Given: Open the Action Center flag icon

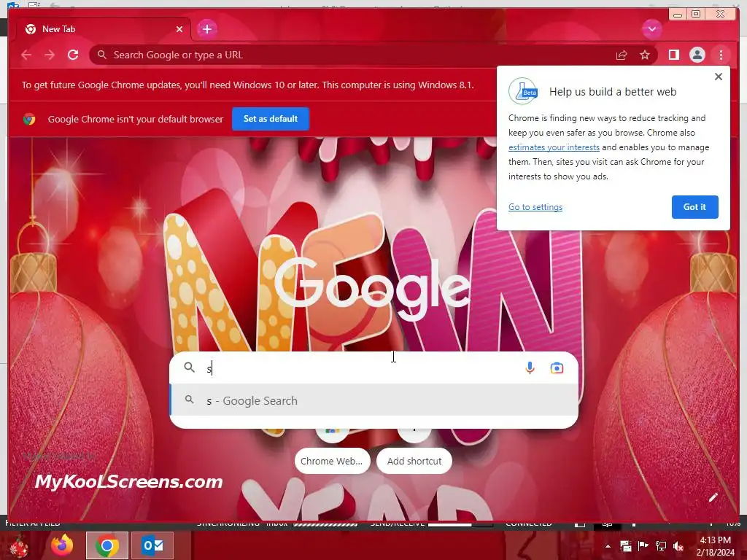Looking at the screenshot, I should click(x=643, y=546).
